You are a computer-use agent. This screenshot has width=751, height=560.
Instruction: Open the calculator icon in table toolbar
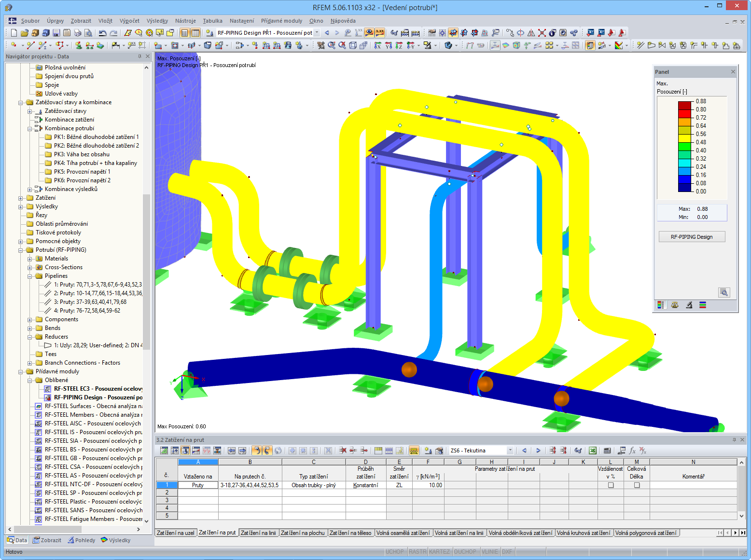point(607,450)
